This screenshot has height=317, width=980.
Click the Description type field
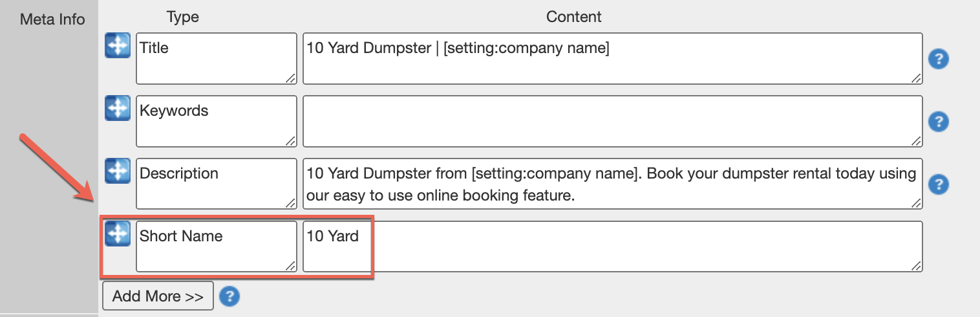point(216,184)
